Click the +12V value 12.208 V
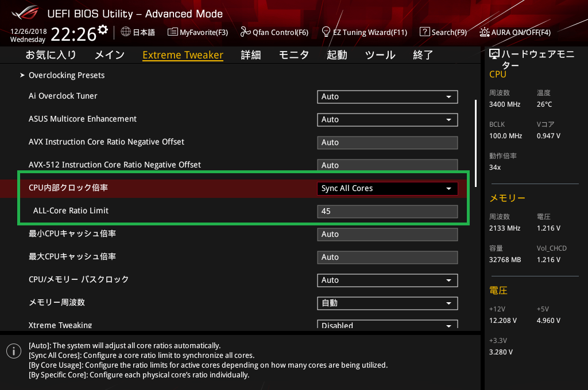Viewport: 588px width, 390px height. click(x=503, y=321)
